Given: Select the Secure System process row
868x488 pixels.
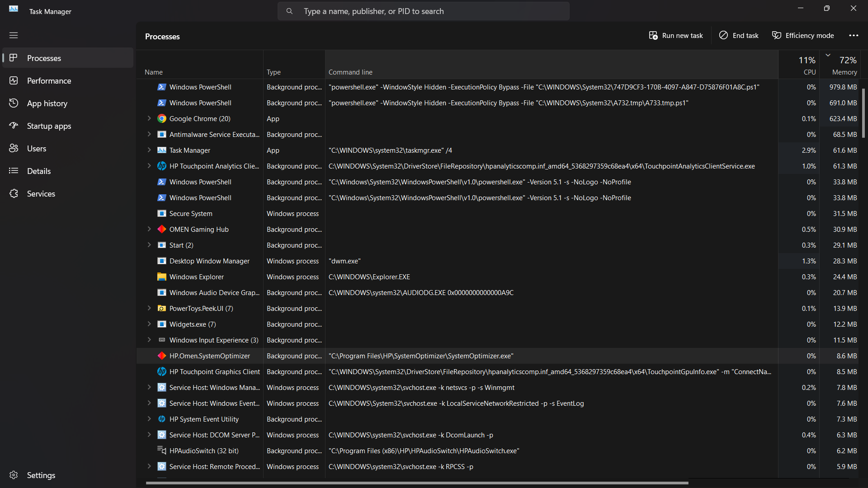Looking at the screenshot, I should coord(498,213).
